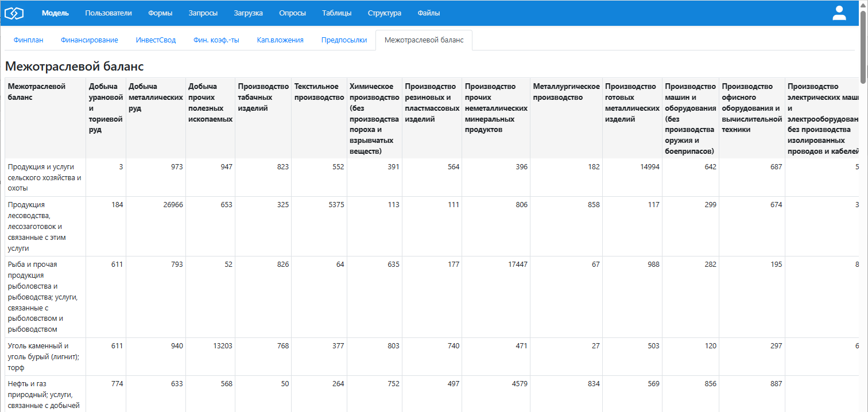Switch to the Финансирование tab
This screenshot has width=868, height=412.
click(x=90, y=40)
